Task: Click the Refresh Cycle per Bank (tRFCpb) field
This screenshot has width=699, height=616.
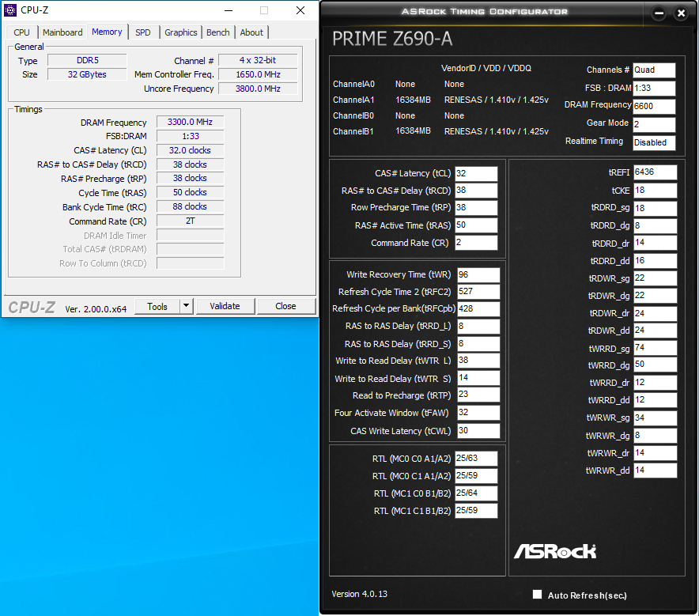Action: (x=478, y=309)
